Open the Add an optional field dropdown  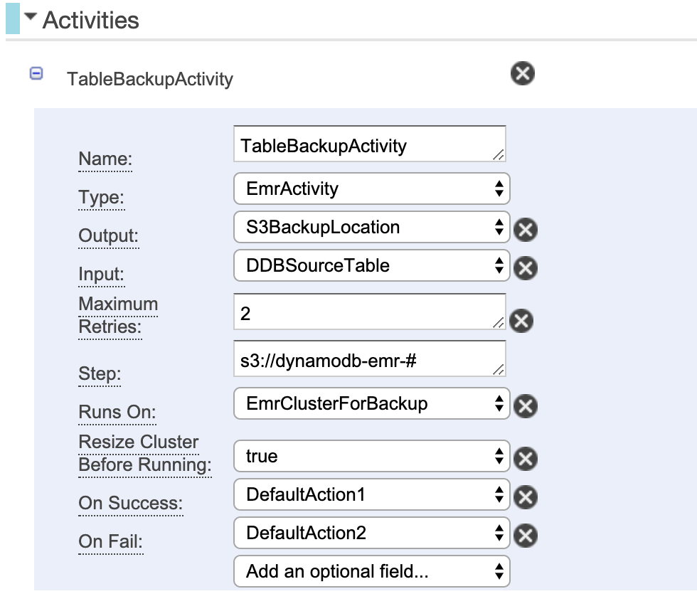coord(371,571)
